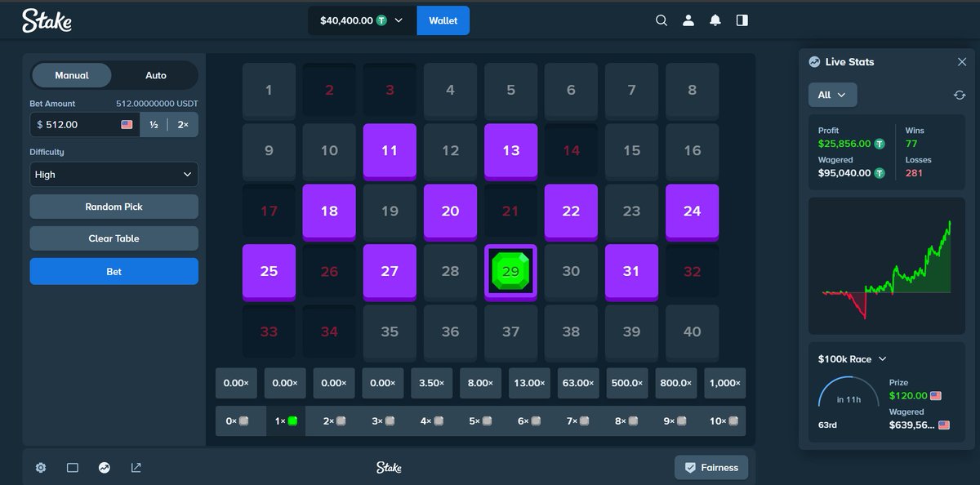Viewport: 980px width, 485px height.
Task: Open the balance $40,400.00 currency dropdown
Action: [362, 20]
